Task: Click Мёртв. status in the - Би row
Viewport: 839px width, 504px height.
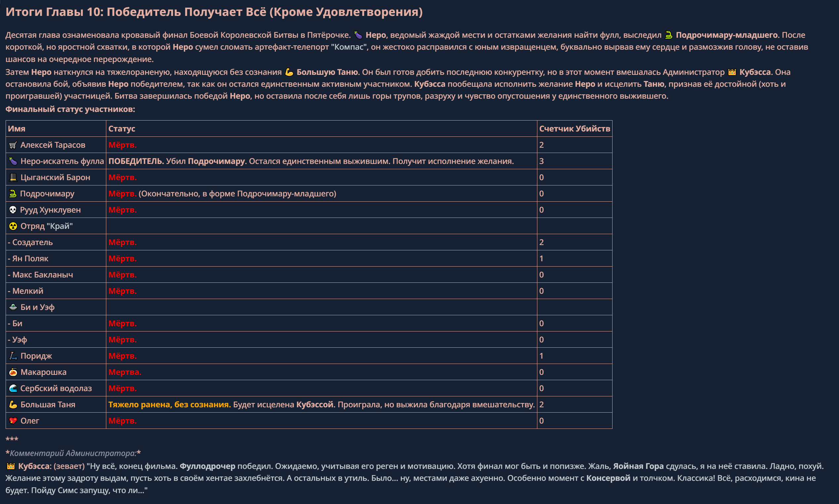Action: (123, 324)
